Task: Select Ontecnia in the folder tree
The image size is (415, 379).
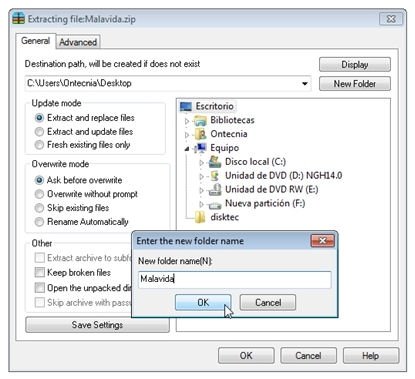Action: point(229,134)
